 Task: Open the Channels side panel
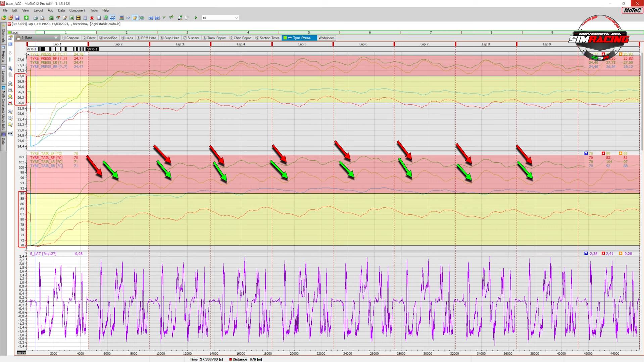pyautogui.click(x=3, y=34)
